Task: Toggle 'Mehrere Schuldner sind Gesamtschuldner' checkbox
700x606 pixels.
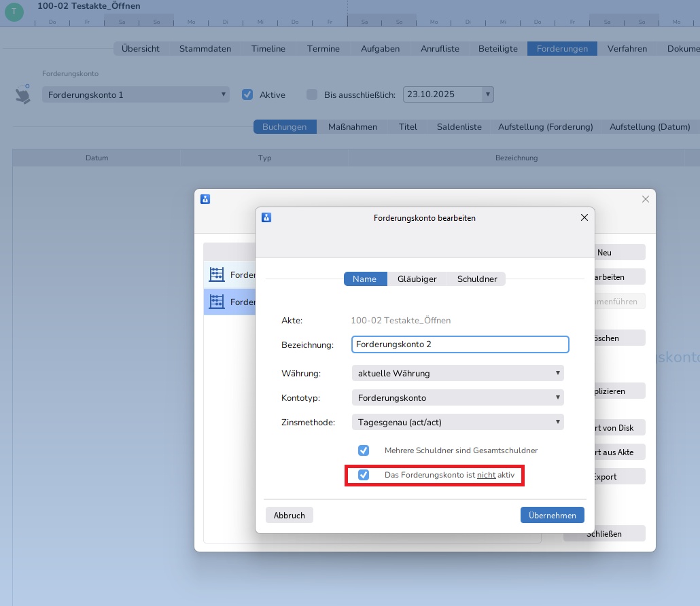Action: click(364, 450)
